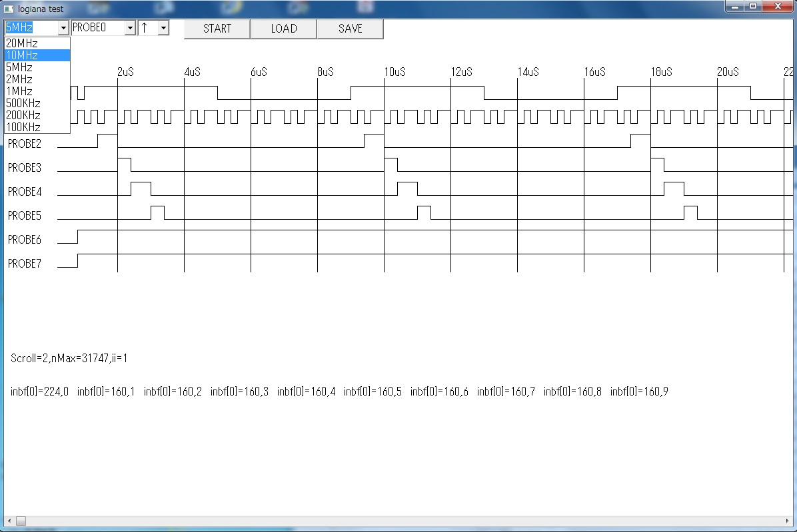The width and height of the screenshot is (797, 532).
Task: Select 100KHz sampling rate
Action: pos(37,127)
